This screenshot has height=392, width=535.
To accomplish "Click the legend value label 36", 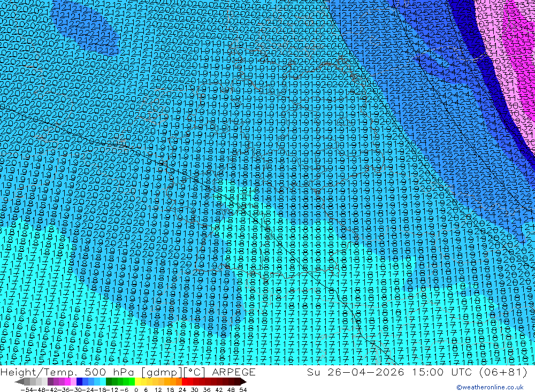I will [207, 390].
